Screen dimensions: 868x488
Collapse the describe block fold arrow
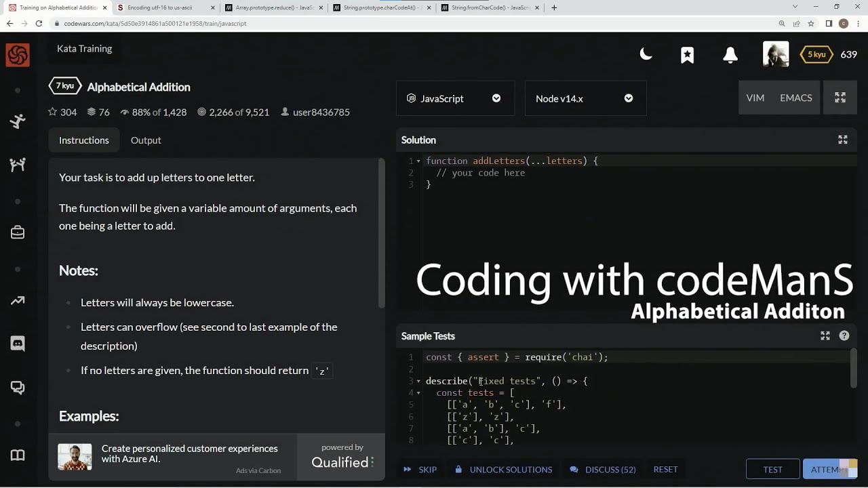tap(418, 381)
